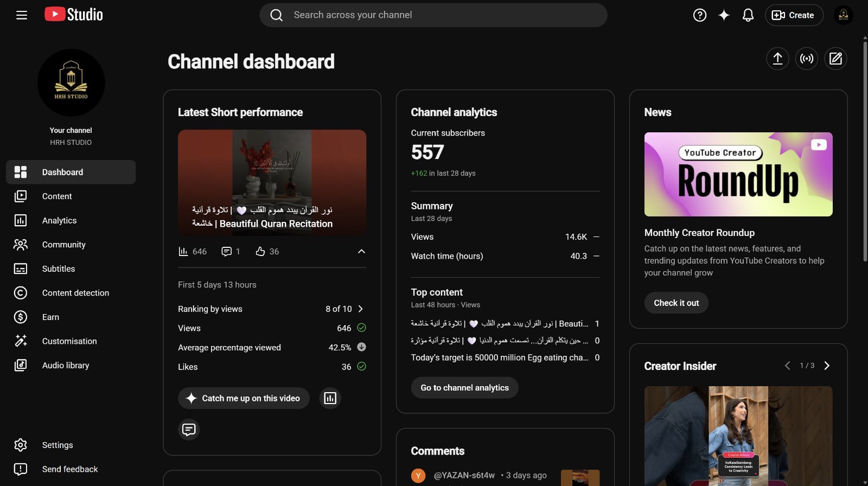Click Average percentage viewed label
Viewport: 868px width, 486px height.
tap(229, 348)
